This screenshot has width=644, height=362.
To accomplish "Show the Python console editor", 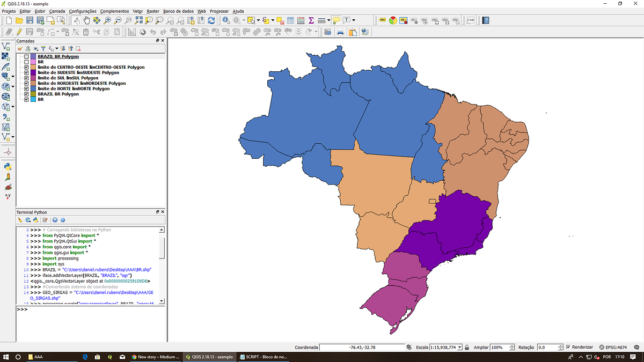I will [44, 219].
